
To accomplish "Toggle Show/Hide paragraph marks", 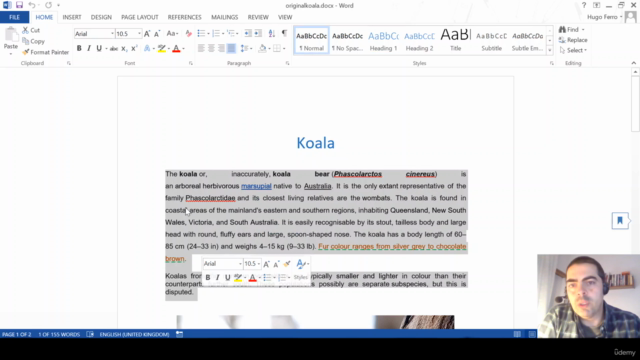I will coord(284,34).
